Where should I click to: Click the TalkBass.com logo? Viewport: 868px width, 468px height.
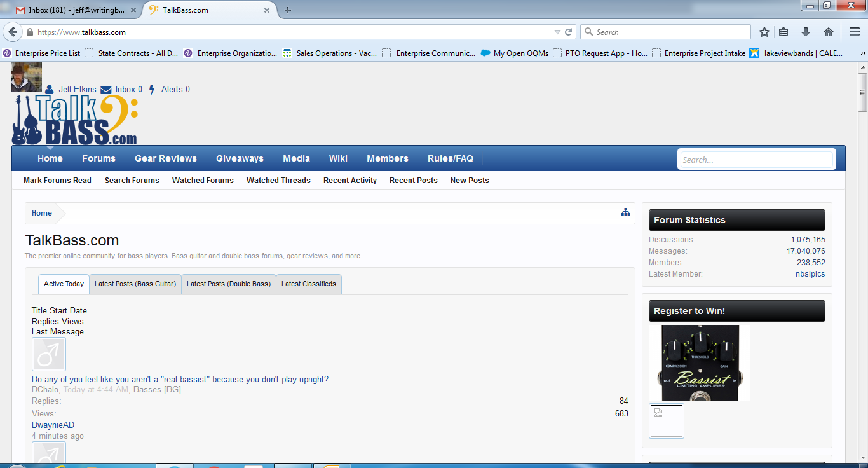[74, 120]
